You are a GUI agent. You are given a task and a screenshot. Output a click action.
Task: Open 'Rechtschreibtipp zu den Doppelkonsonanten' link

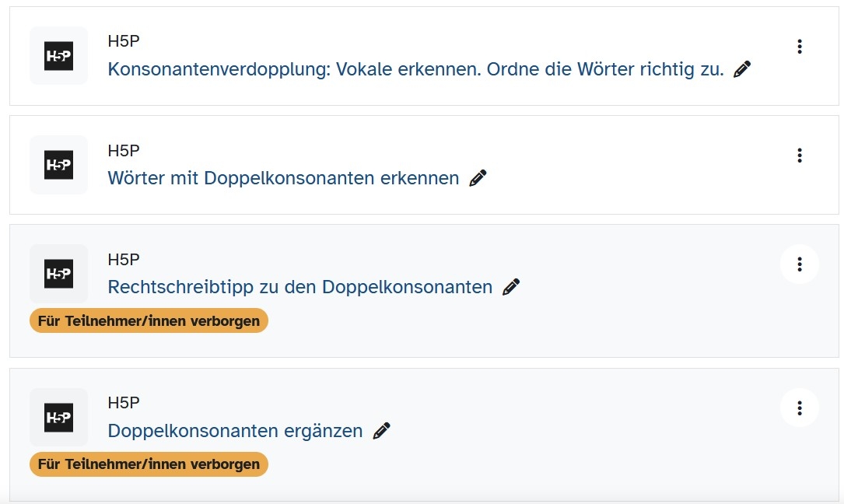click(x=299, y=288)
